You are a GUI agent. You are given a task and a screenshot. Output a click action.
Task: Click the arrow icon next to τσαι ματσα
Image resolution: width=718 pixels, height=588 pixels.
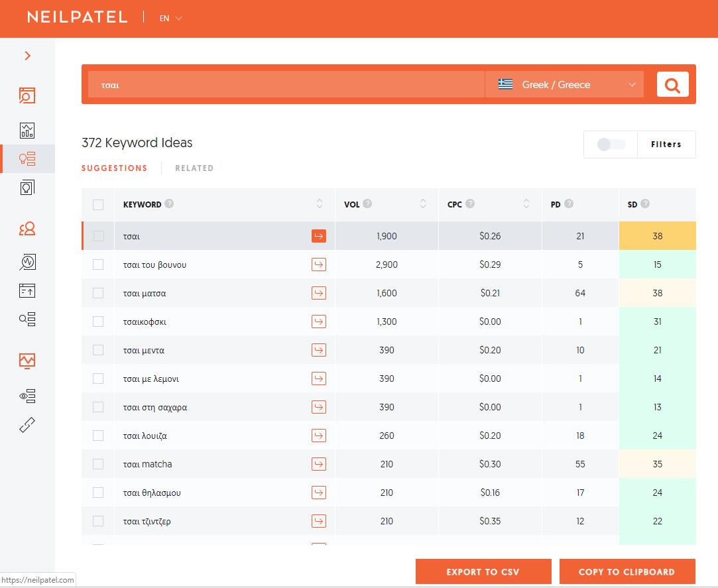(319, 293)
